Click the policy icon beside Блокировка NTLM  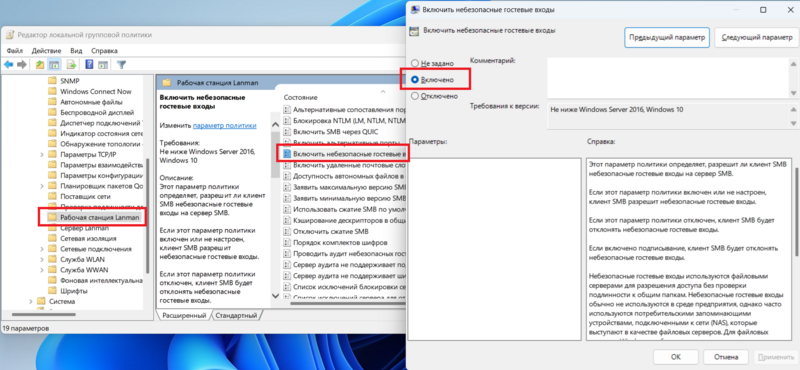coord(287,120)
